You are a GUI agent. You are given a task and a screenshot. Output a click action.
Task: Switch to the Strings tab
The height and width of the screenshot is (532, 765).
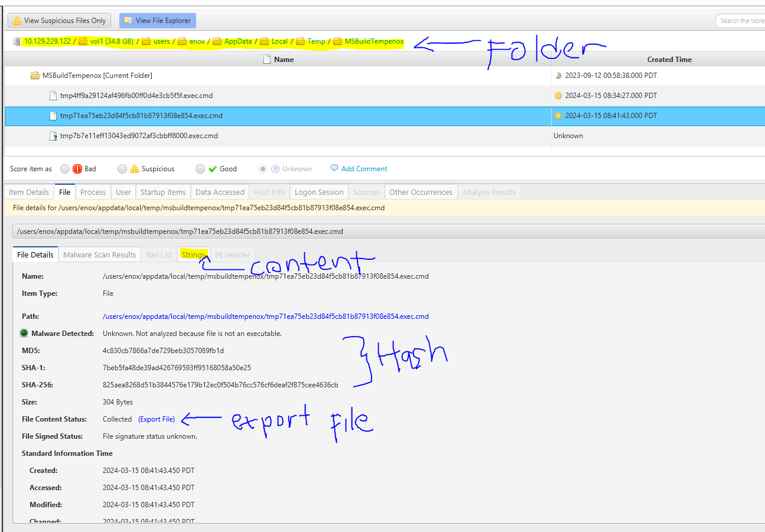coord(193,255)
